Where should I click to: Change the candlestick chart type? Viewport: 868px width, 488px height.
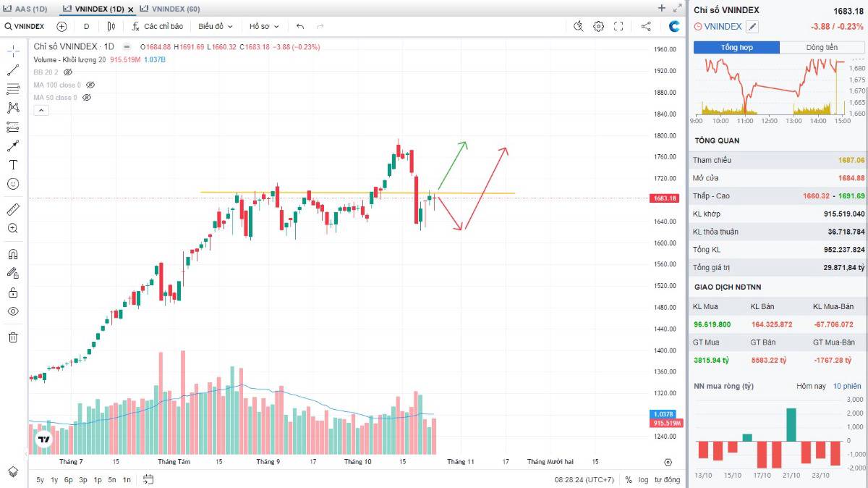[x=111, y=26]
